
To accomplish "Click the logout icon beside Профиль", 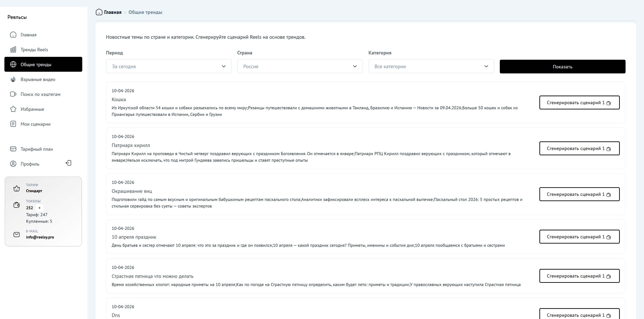I will [x=69, y=163].
